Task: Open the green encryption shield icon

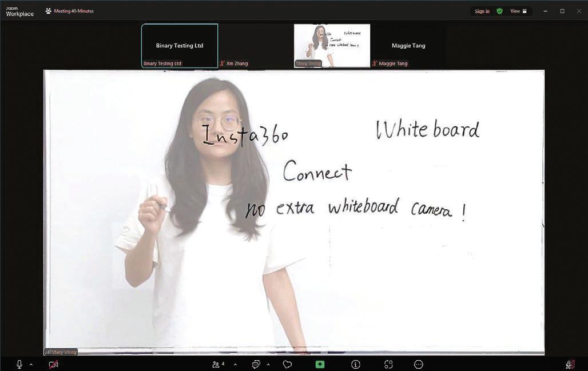Action: (499, 11)
